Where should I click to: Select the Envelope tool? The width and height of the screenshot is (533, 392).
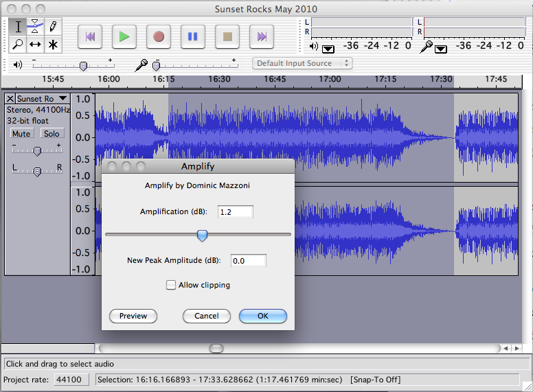click(35, 26)
